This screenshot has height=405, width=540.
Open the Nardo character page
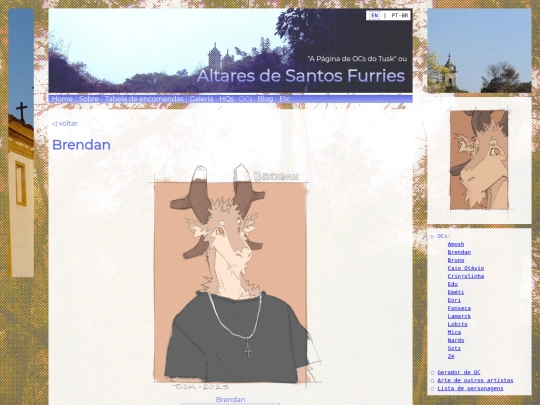tap(456, 340)
